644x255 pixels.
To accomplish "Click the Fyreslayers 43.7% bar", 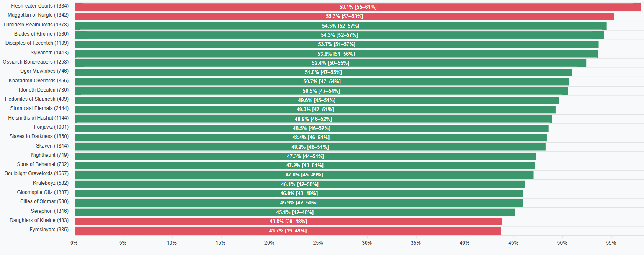I will pos(288,231).
